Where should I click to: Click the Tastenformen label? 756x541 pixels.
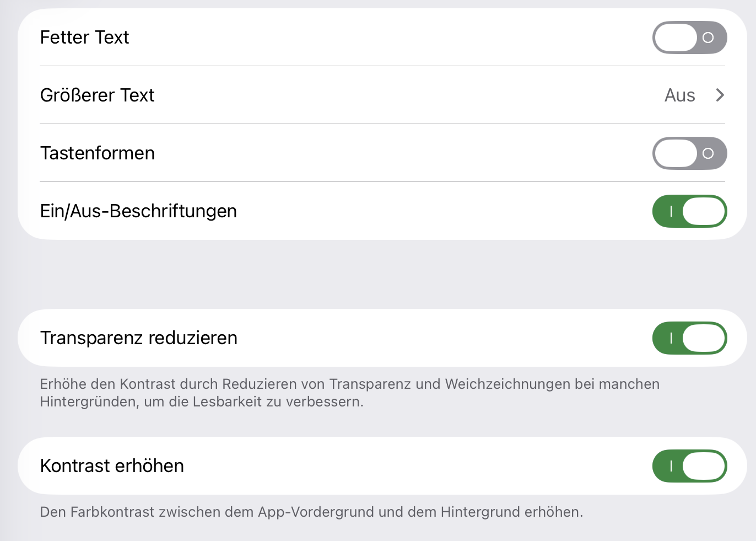point(98,153)
